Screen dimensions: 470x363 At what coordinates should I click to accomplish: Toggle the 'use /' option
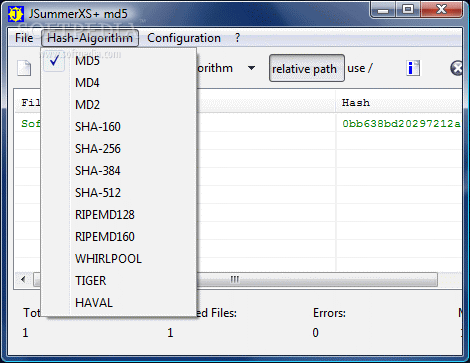click(x=359, y=68)
